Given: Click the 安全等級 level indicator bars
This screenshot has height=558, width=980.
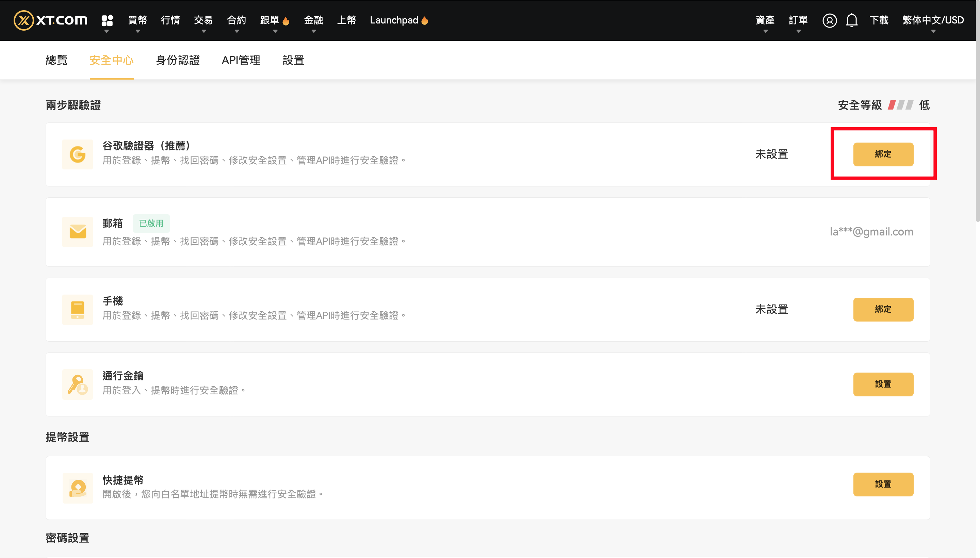Looking at the screenshot, I should pyautogui.click(x=901, y=105).
